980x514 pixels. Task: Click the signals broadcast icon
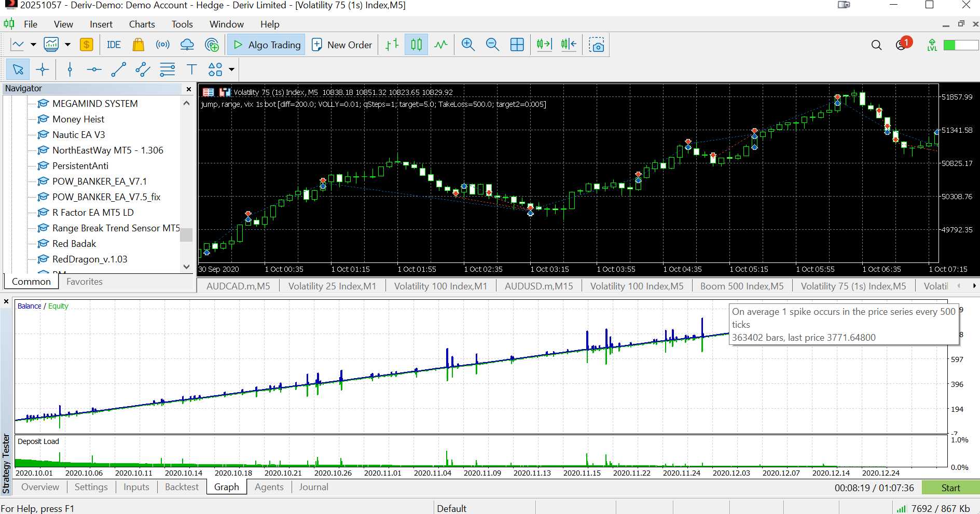click(162, 45)
